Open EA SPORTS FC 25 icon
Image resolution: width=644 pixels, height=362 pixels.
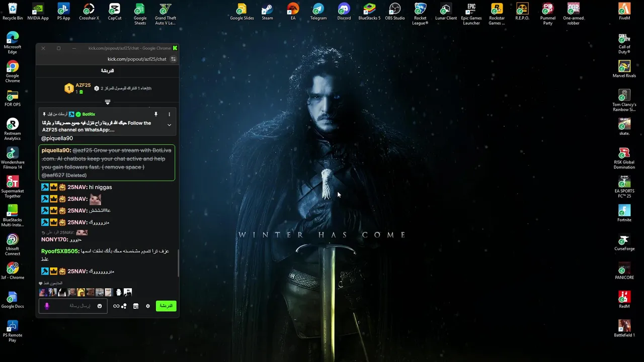[x=624, y=187]
